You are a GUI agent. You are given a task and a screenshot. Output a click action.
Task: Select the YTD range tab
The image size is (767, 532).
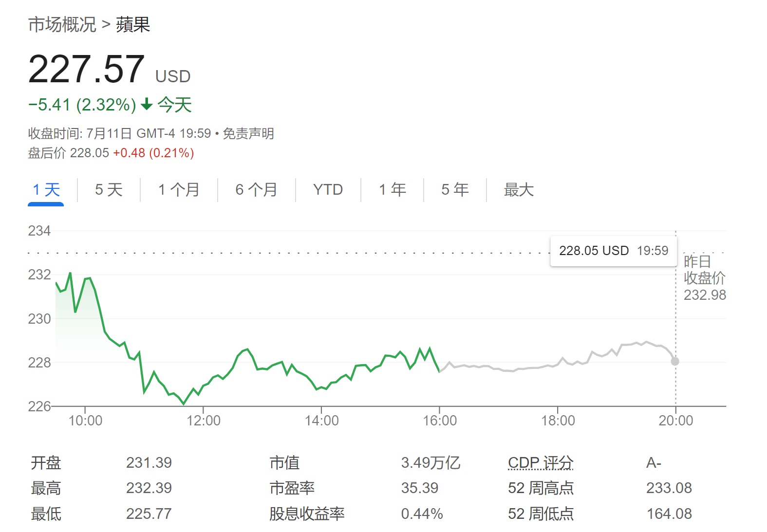tap(328, 190)
